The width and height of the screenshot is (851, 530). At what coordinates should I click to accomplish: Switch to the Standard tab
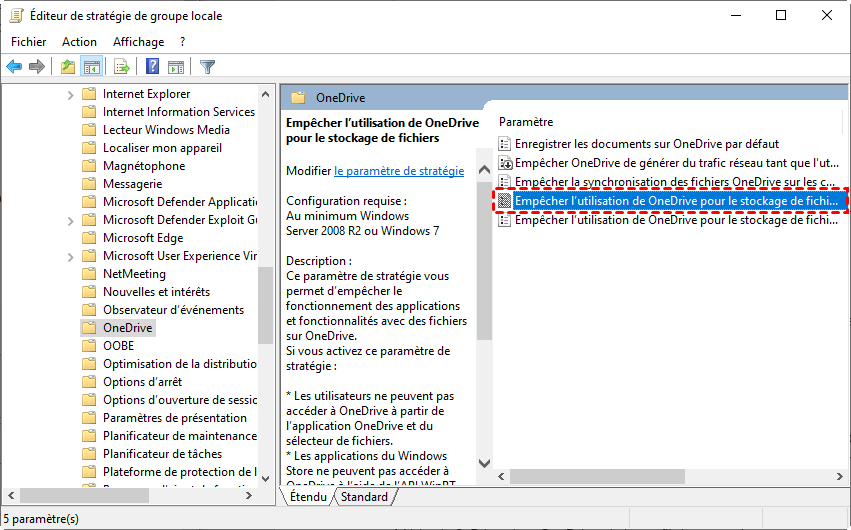pyautogui.click(x=364, y=496)
